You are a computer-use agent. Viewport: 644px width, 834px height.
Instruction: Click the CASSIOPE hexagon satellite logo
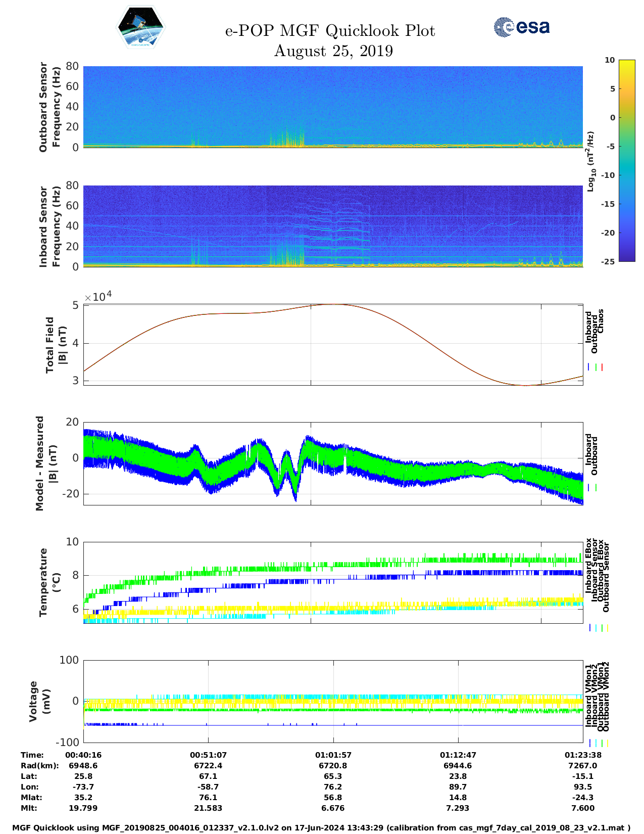point(140,28)
